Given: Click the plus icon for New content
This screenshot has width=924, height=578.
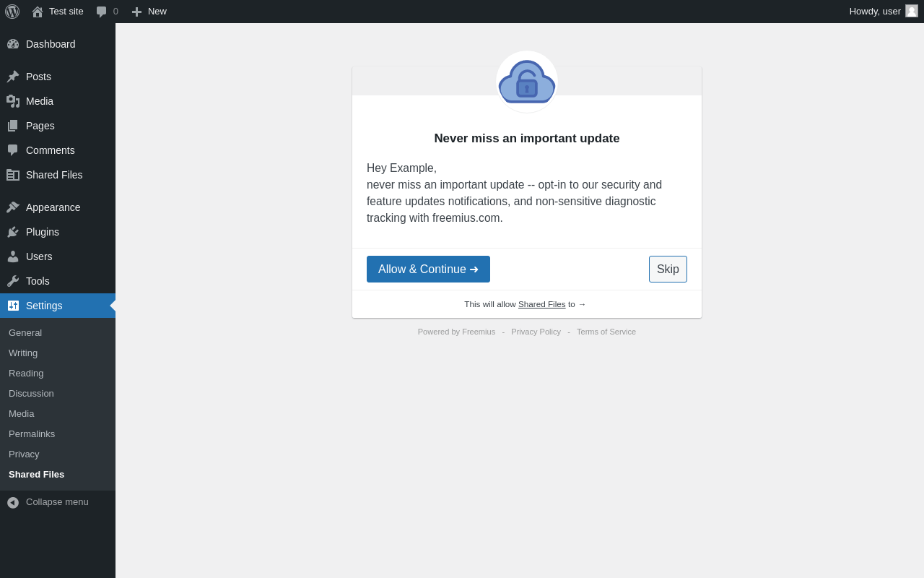Looking at the screenshot, I should click(136, 12).
